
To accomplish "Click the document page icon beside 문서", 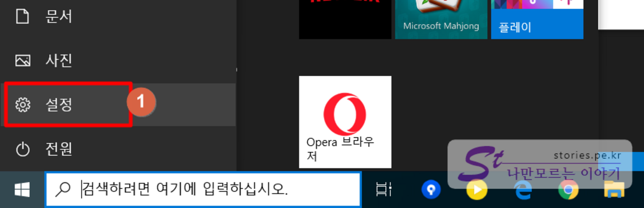I will pyautogui.click(x=23, y=16).
